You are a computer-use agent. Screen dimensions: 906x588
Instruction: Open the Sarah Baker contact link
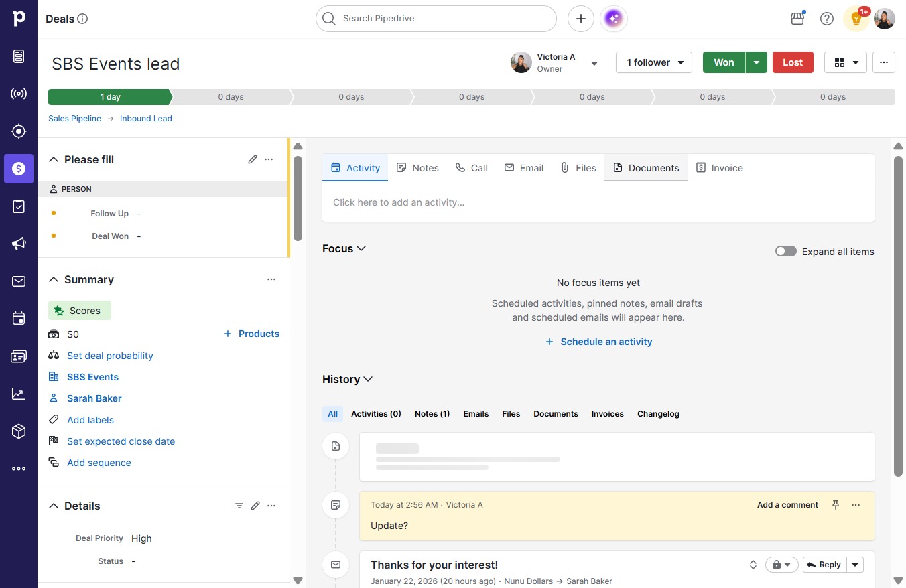click(x=94, y=398)
